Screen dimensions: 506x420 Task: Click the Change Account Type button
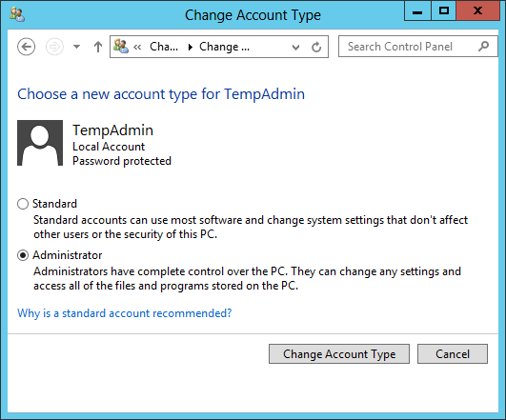coord(339,354)
